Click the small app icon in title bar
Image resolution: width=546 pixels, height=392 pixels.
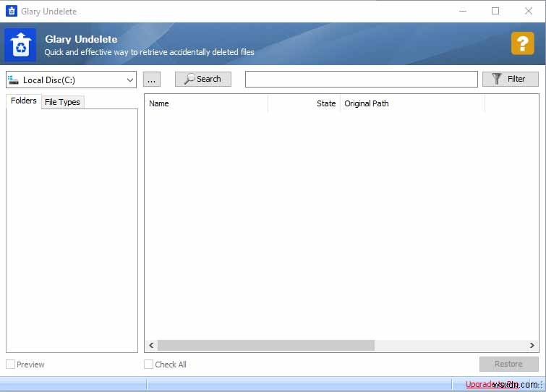12,11
